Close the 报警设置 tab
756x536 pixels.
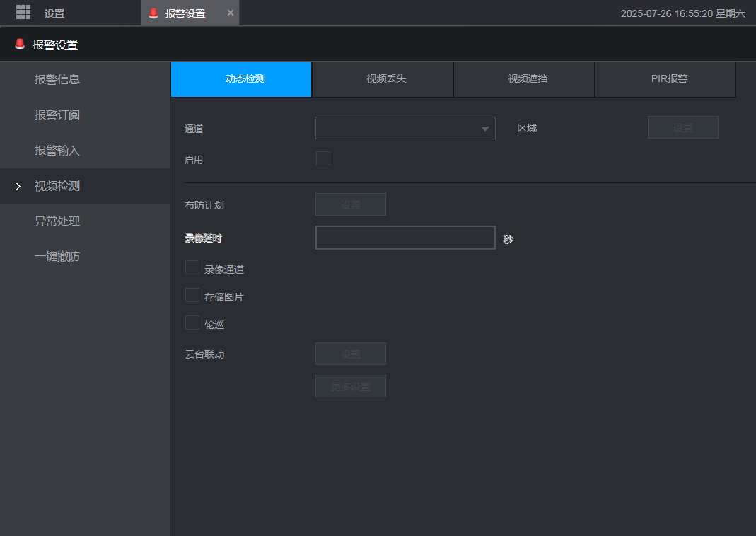tap(230, 13)
